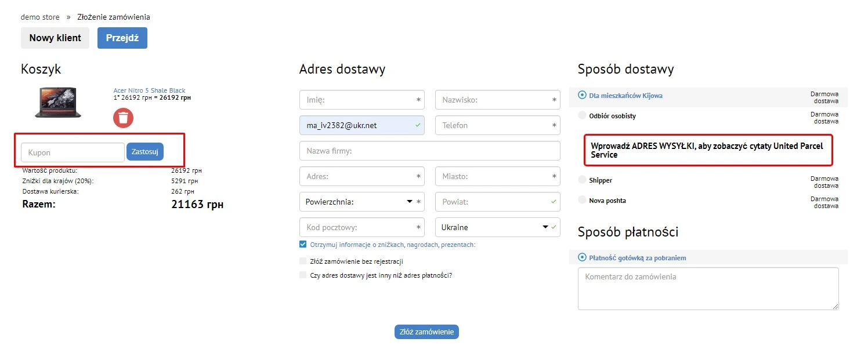Delete Acer Nitro 5 from cart using trash icon
The height and width of the screenshot is (353, 868).
pyautogui.click(x=123, y=118)
